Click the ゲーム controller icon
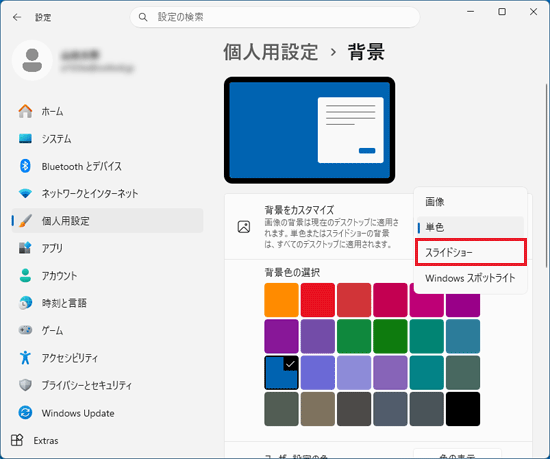The width and height of the screenshot is (550, 459). (x=25, y=330)
